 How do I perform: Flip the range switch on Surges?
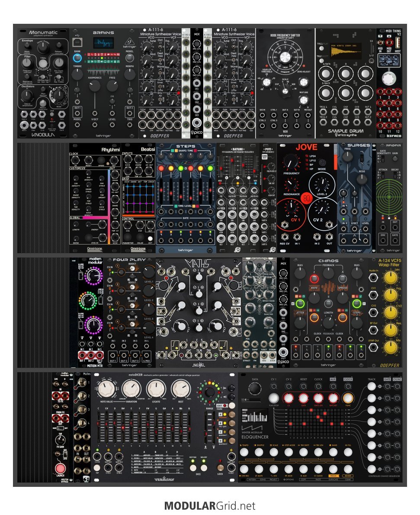coord(362,158)
